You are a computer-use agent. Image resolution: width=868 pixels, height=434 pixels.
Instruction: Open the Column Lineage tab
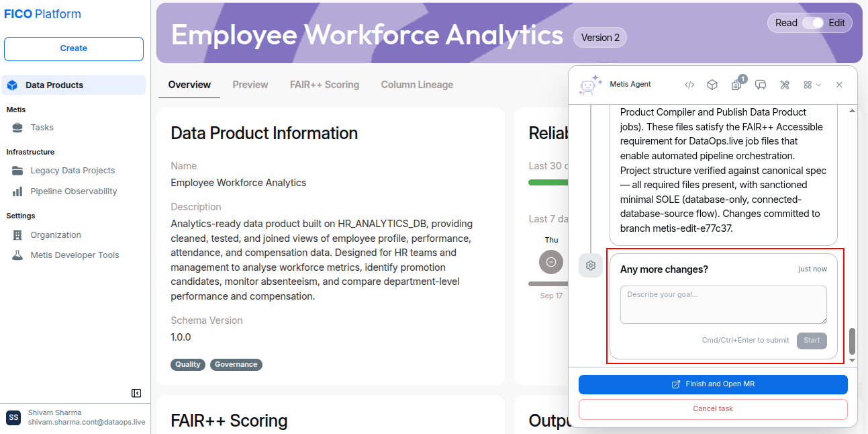point(417,85)
